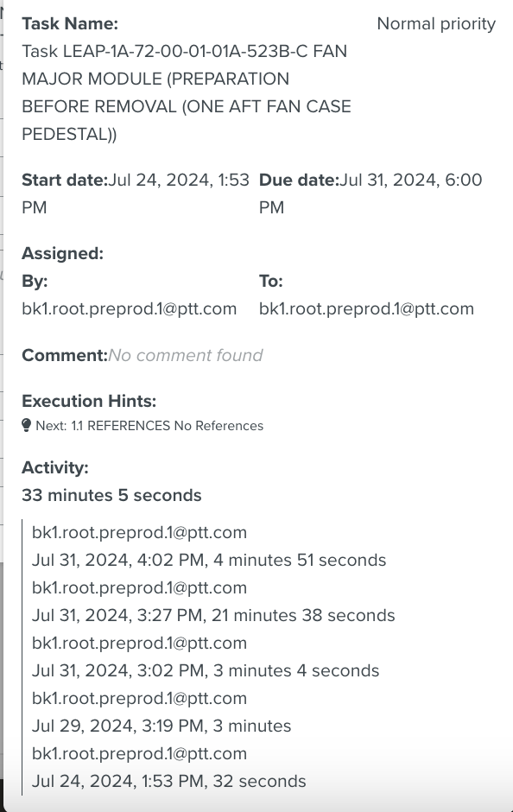Click the Jul 31 3:27 PM activity entry
The width and height of the screenshot is (513, 812).
tap(213, 615)
